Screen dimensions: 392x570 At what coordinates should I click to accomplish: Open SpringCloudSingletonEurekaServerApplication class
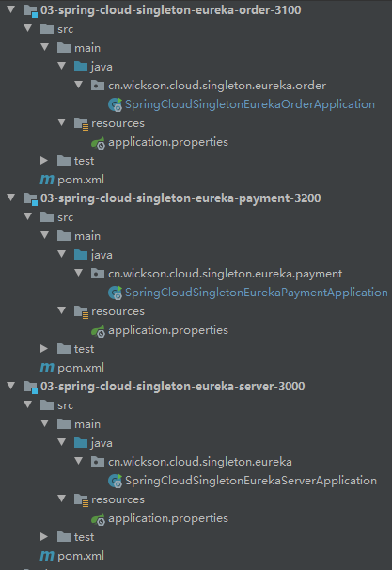point(251,481)
